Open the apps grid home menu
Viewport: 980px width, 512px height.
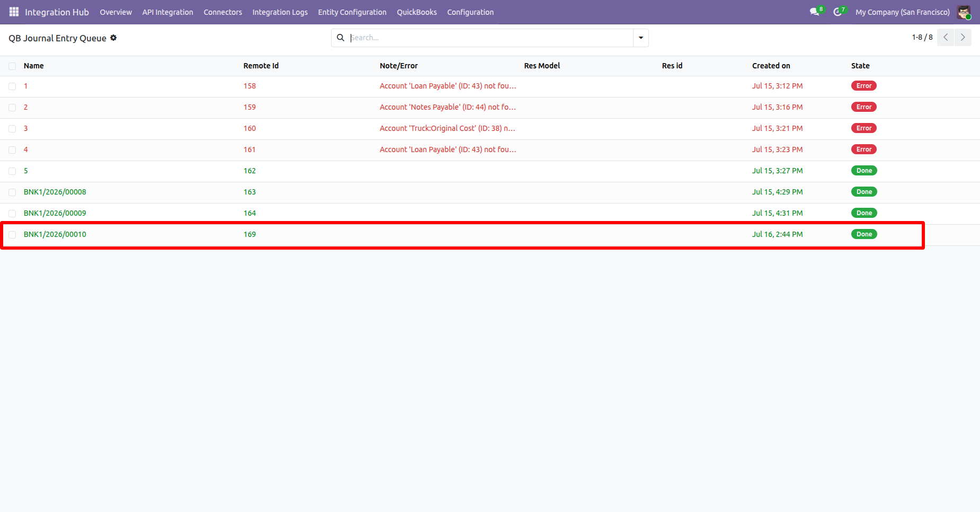(x=14, y=12)
